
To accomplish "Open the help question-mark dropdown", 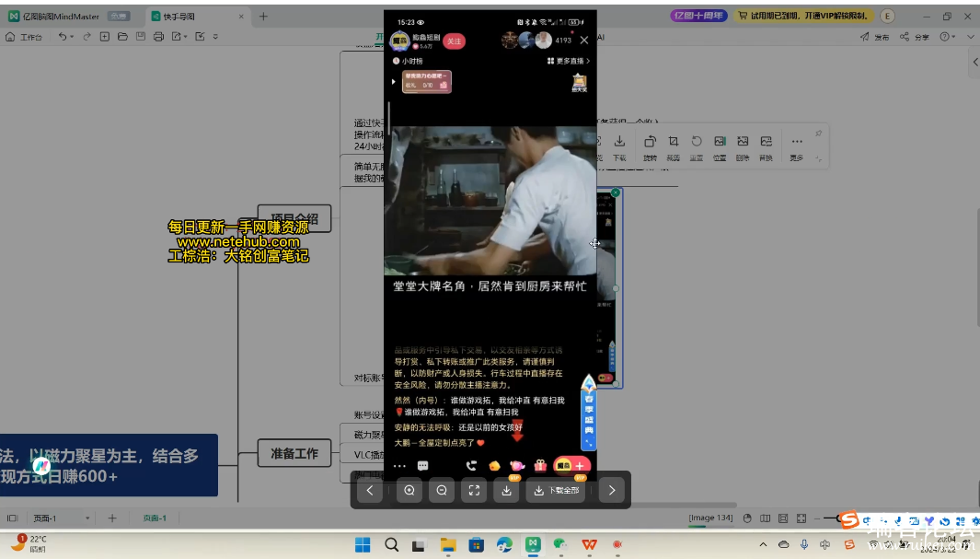I will (948, 37).
